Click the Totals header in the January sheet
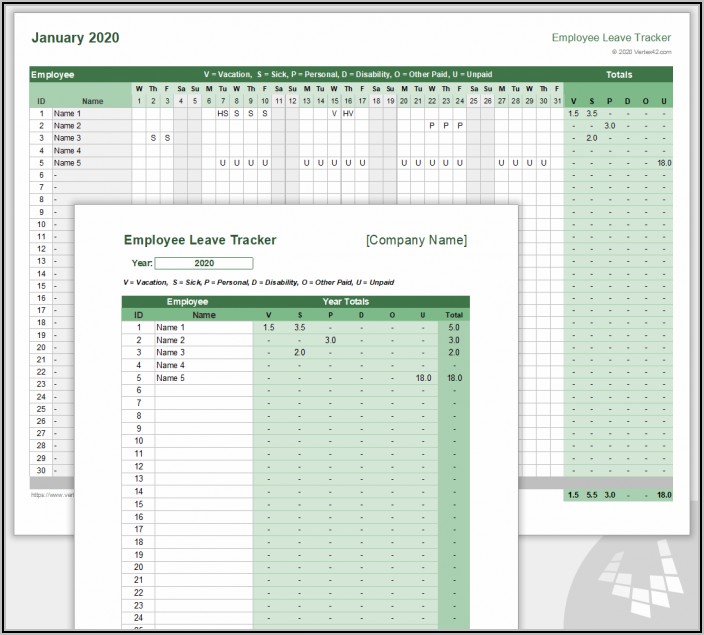Image resolution: width=704 pixels, height=635 pixels. pos(618,74)
